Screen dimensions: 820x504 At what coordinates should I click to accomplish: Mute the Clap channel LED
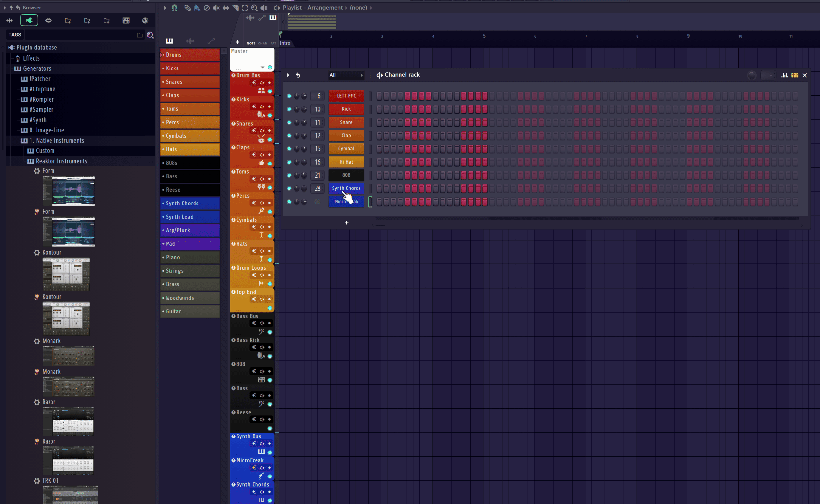pyautogui.click(x=289, y=136)
